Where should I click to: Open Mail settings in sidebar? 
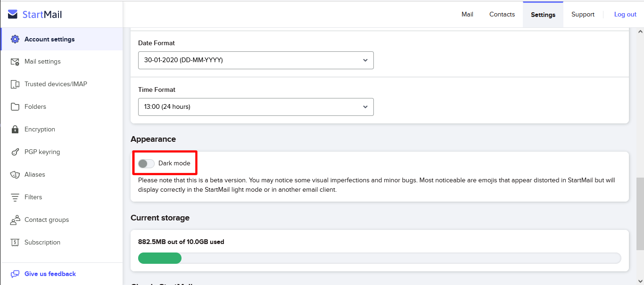point(62,62)
